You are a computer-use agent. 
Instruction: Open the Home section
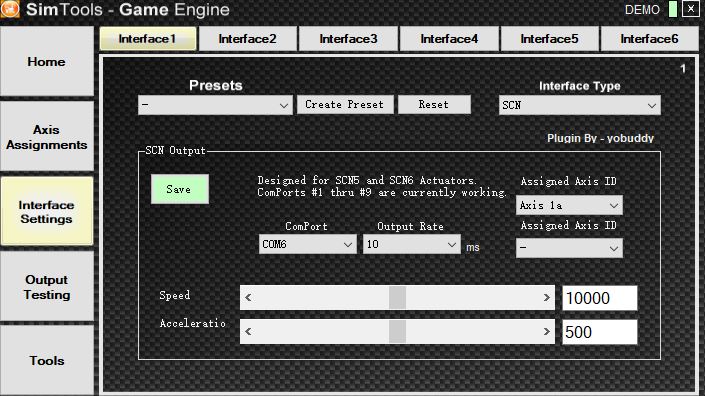click(47, 62)
